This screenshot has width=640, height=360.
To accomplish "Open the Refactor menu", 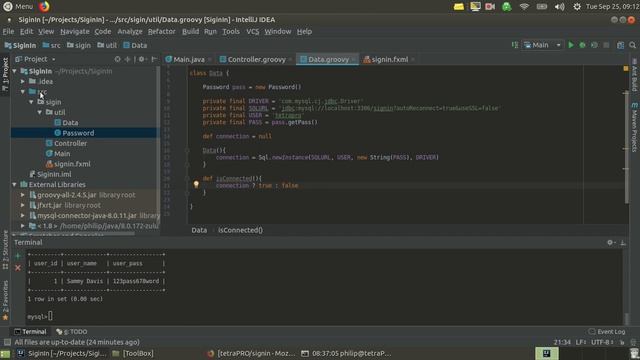I will coord(161,31).
